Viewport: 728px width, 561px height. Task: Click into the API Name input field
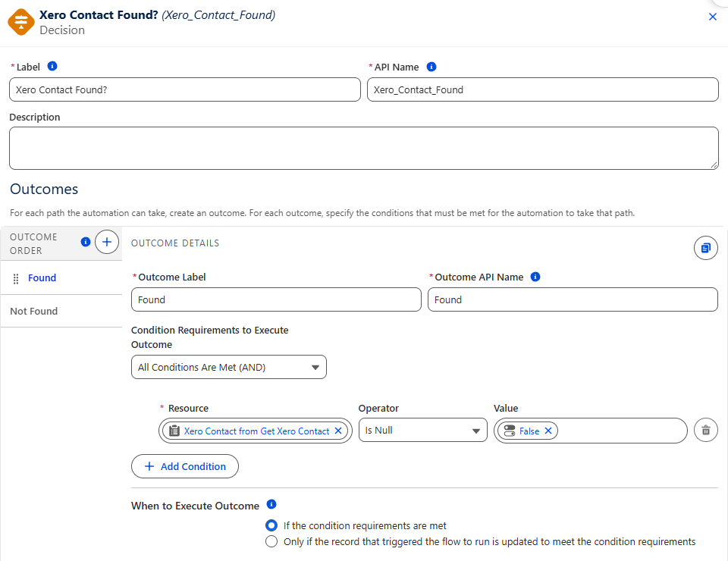[x=543, y=89]
